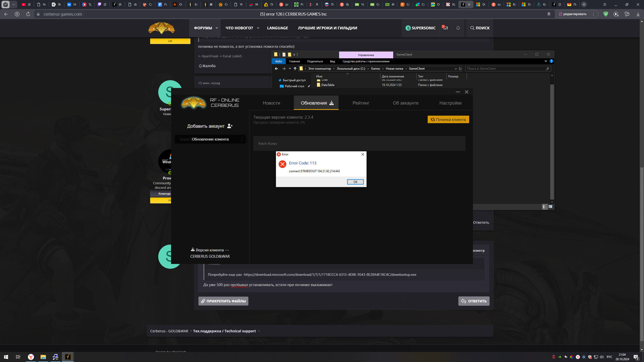This screenshot has width=644, height=362.
Task: Select Быстрый доступ in Explorer sidebar
Action: click(294, 80)
